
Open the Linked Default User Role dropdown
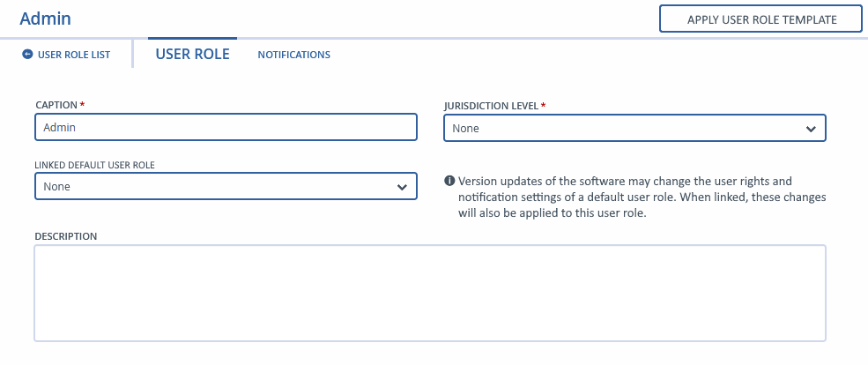[x=226, y=187]
